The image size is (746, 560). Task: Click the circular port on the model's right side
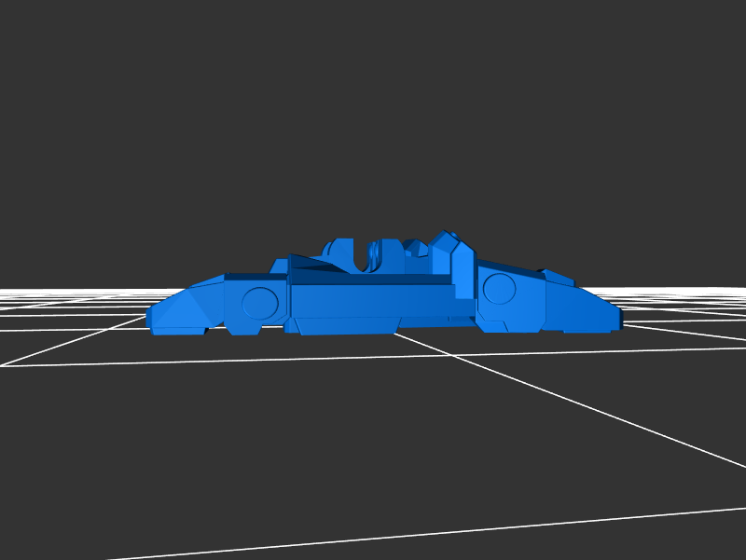(500, 289)
